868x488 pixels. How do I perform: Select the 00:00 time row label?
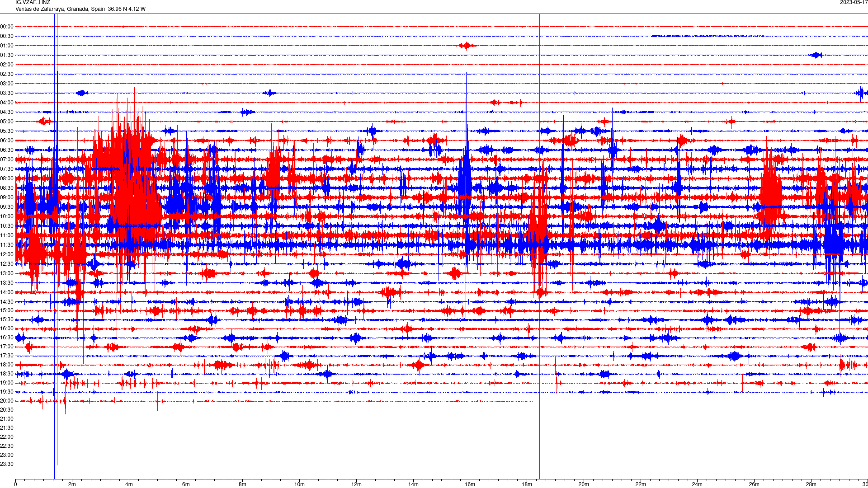[7, 27]
